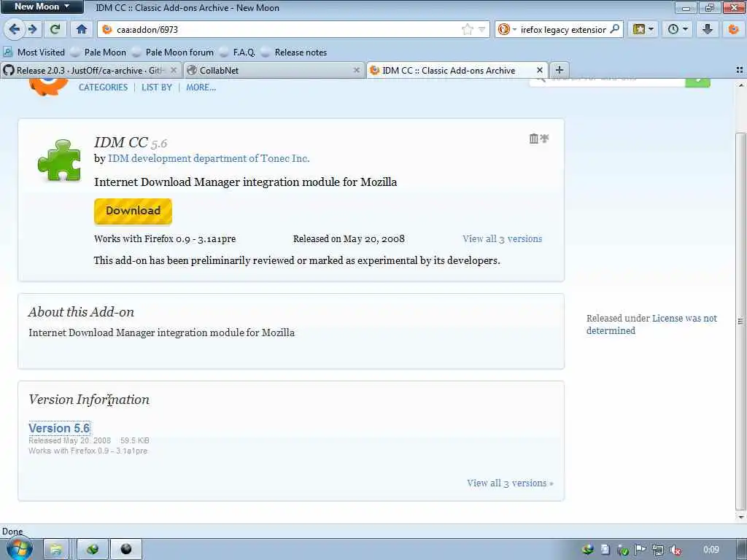Close the CollabNet tab
747x560 pixels.
(356, 71)
